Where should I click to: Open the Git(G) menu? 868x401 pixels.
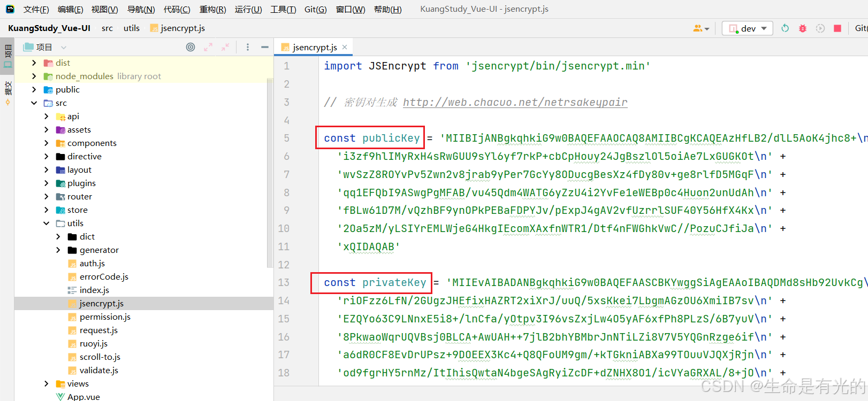pyautogui.click(x=315, y=10)
